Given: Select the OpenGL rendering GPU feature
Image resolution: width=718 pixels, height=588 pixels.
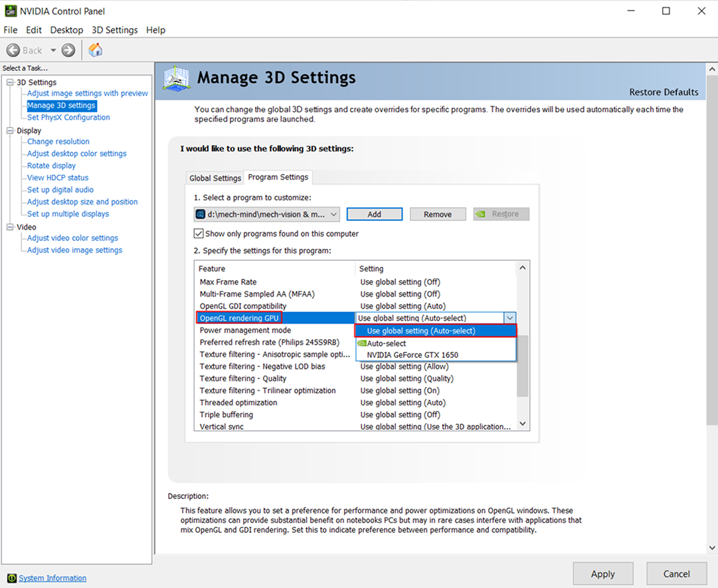Looking at the screenshot, I should 239,318.
